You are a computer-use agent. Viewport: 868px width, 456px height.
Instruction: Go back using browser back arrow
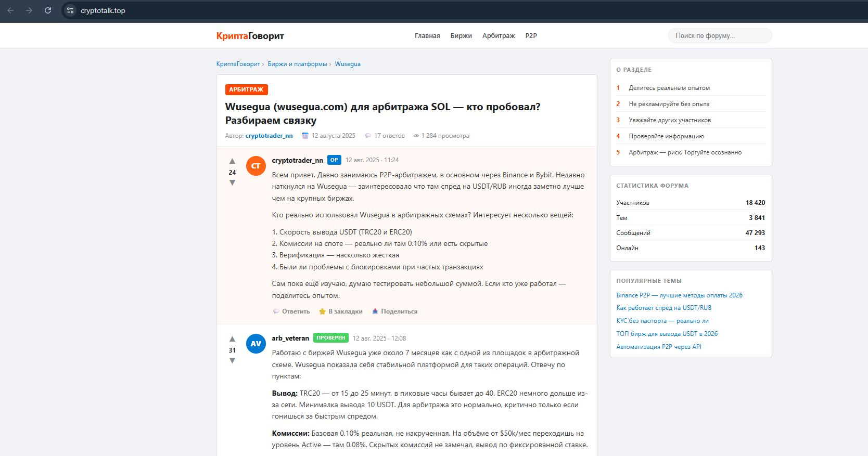click(x=10, y=10)
